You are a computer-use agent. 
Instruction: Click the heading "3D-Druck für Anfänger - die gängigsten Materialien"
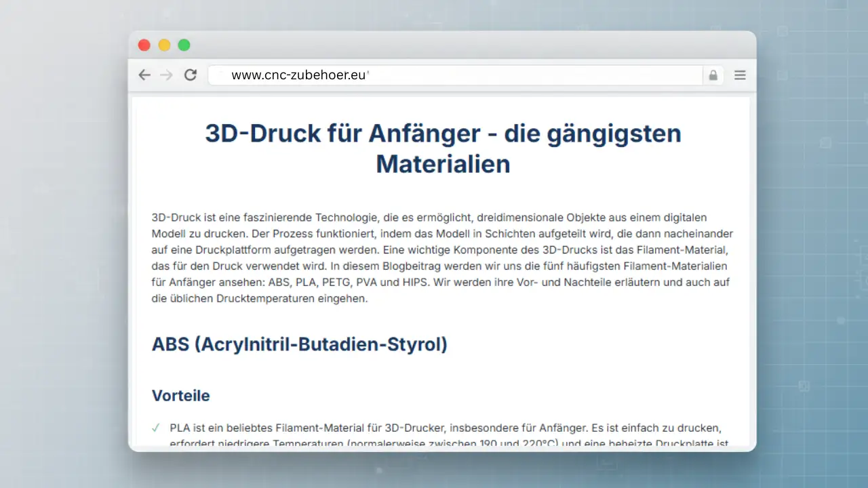pos(443,148)
